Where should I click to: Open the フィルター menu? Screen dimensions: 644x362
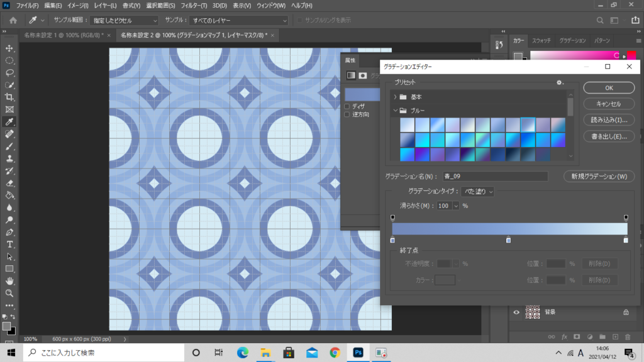tap(194, 6)
